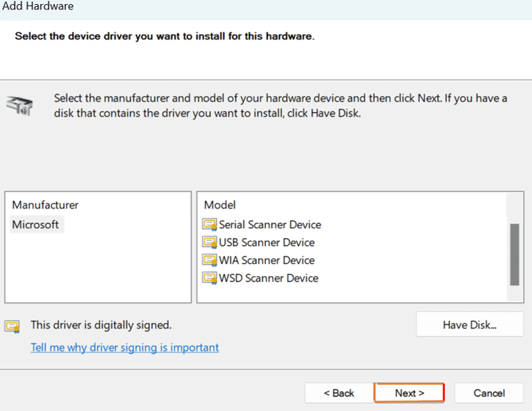532x411 pixels.
Task: Click the Model list vertical scrollbar
Action: coord(514,254)
